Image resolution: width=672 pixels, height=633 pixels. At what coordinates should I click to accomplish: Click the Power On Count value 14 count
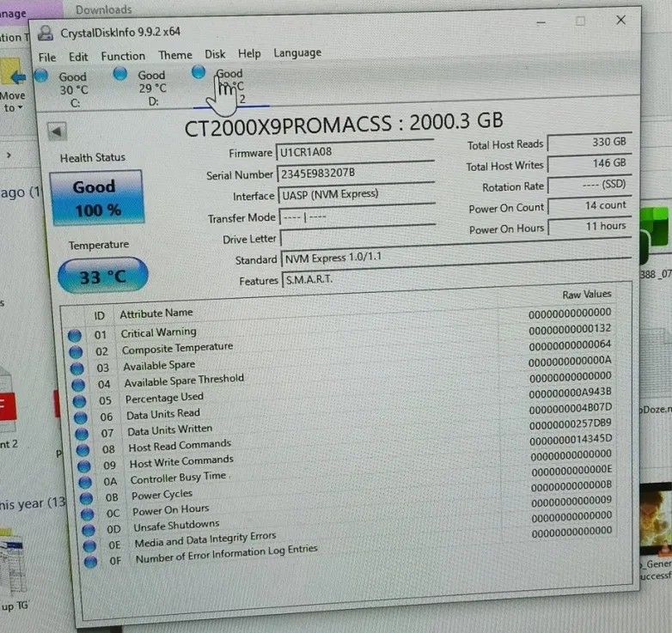click(x=590, y=205)
